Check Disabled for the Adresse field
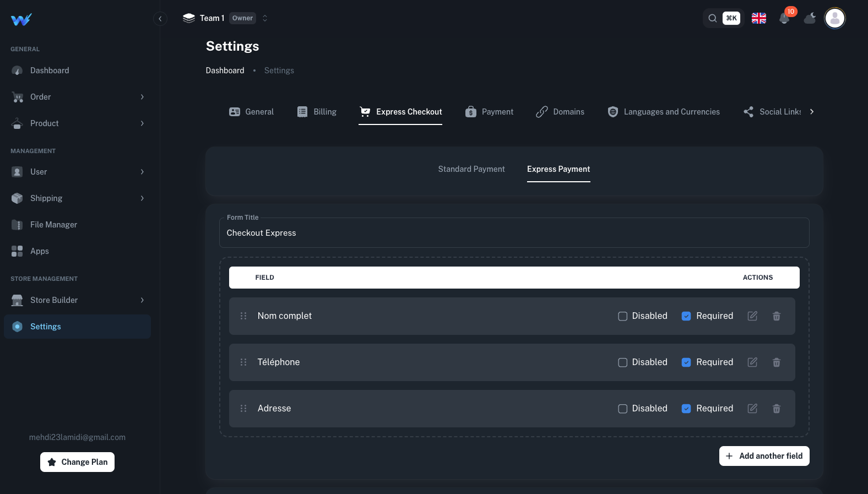Viewport: 868px width, 494px height. 623,409
